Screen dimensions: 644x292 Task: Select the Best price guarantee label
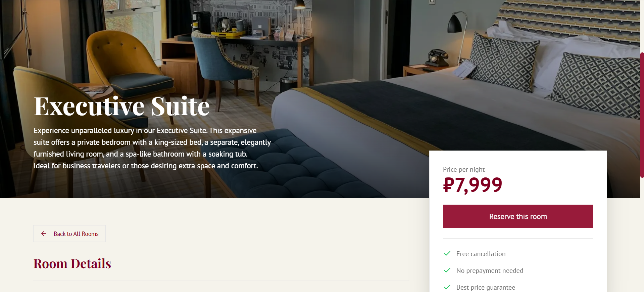[x=486, y=287]
